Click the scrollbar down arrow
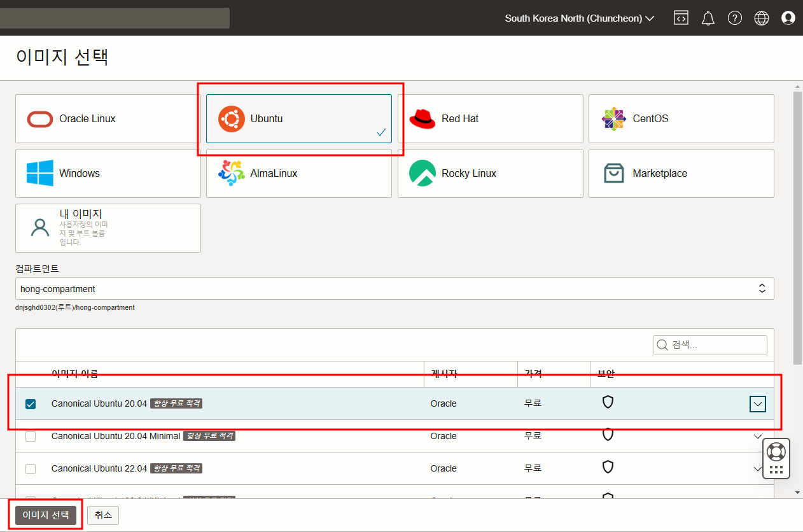803x532 pixels. 798,492
